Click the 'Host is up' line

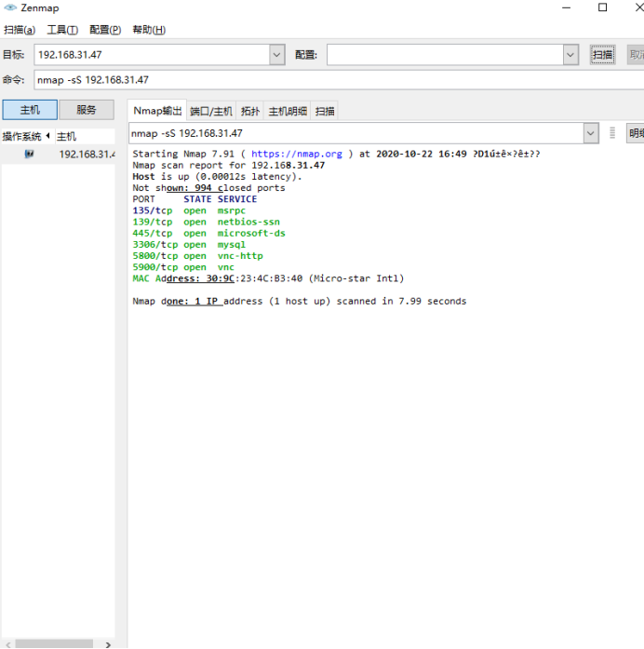(217, 176)
